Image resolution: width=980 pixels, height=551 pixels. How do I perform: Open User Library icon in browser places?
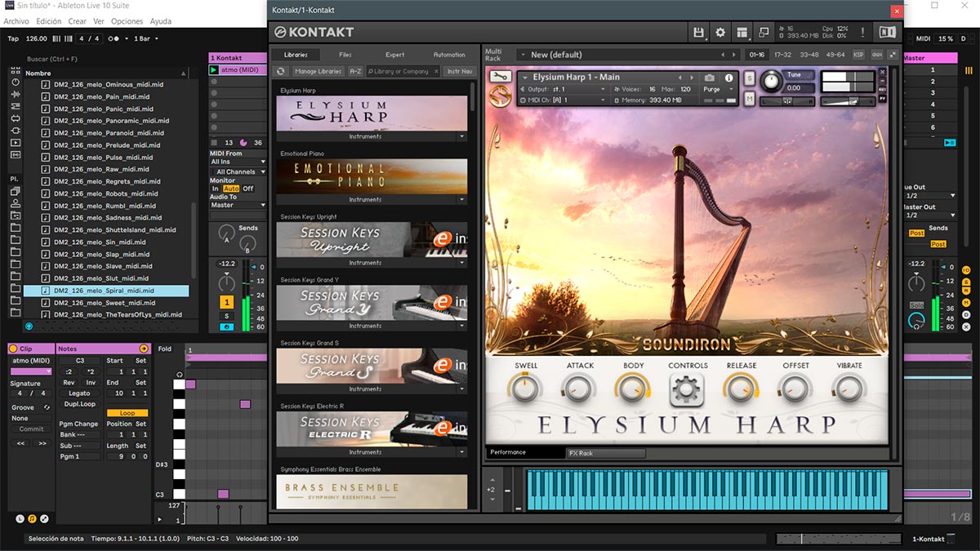click(x=16, y=203)
